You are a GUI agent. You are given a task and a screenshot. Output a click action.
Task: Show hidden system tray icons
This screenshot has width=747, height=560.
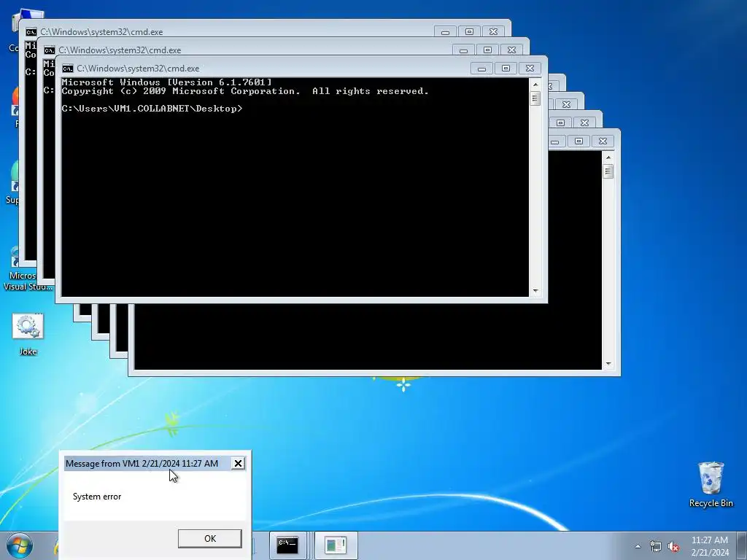click(638, 546)
